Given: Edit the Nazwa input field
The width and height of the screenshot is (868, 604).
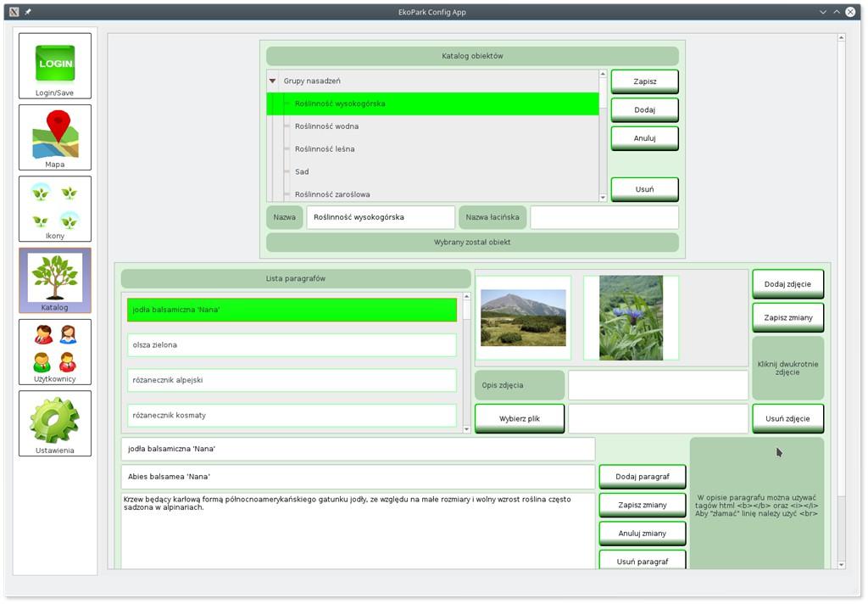Looking at the screenshot, I should (x=381, y=217).
